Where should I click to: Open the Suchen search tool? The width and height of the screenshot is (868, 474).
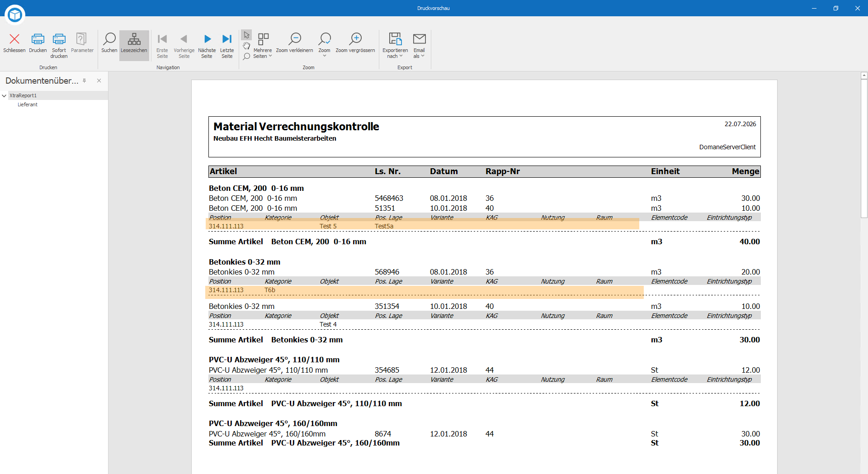coord(109,43)
